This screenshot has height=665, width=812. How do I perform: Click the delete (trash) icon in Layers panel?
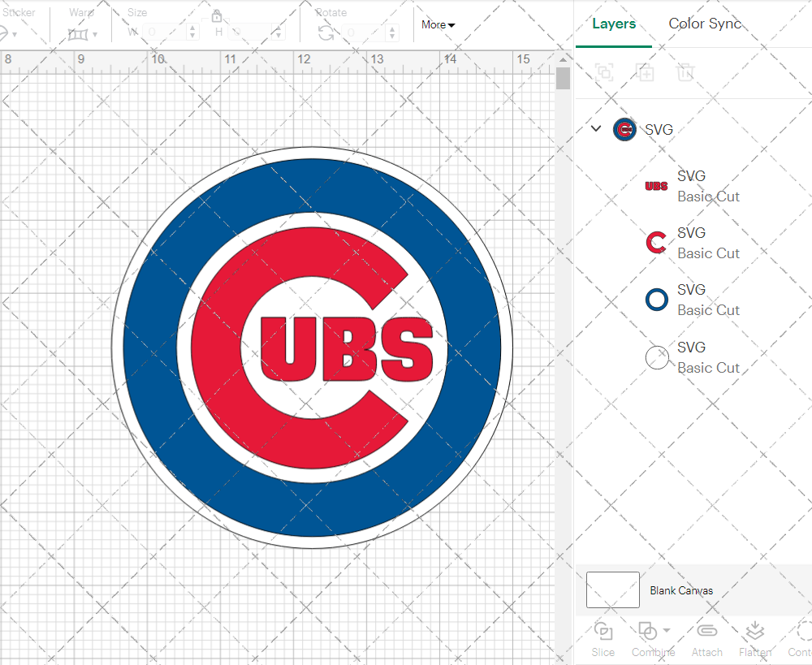click(x=686, y=72)
